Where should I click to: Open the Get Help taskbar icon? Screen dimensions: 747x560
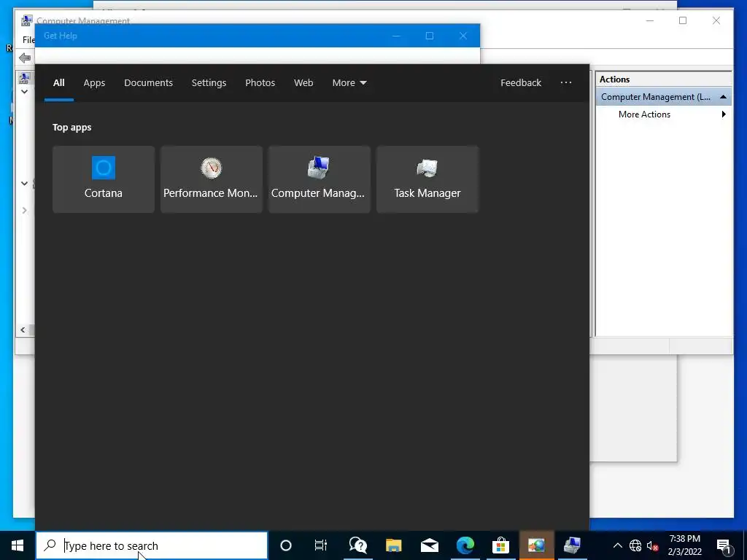pos(357,545)
